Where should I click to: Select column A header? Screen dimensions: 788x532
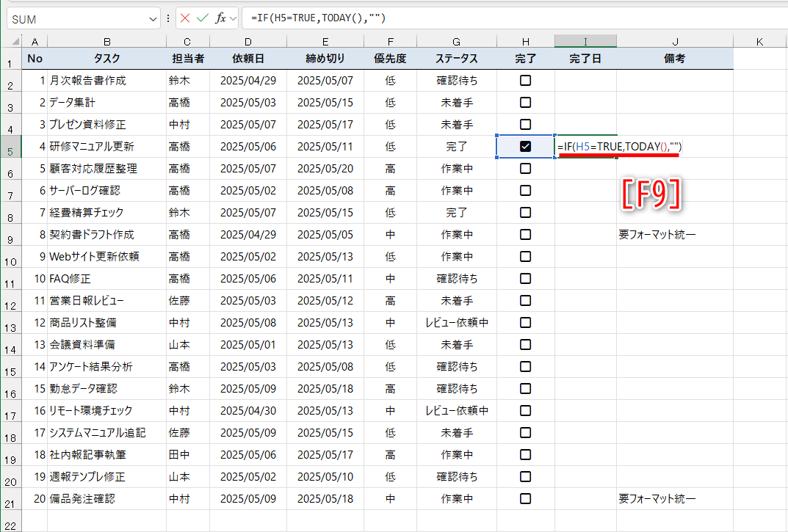[x=35, y=42]
